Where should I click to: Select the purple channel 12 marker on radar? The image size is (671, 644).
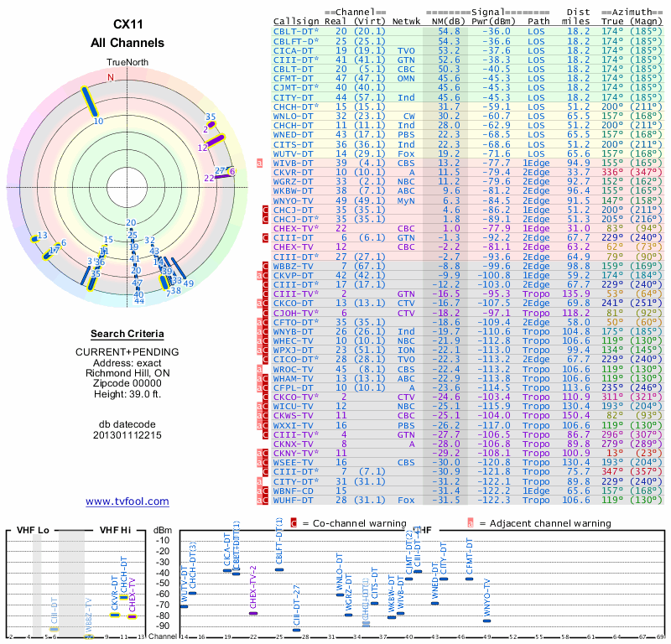[x=216, y=139]
